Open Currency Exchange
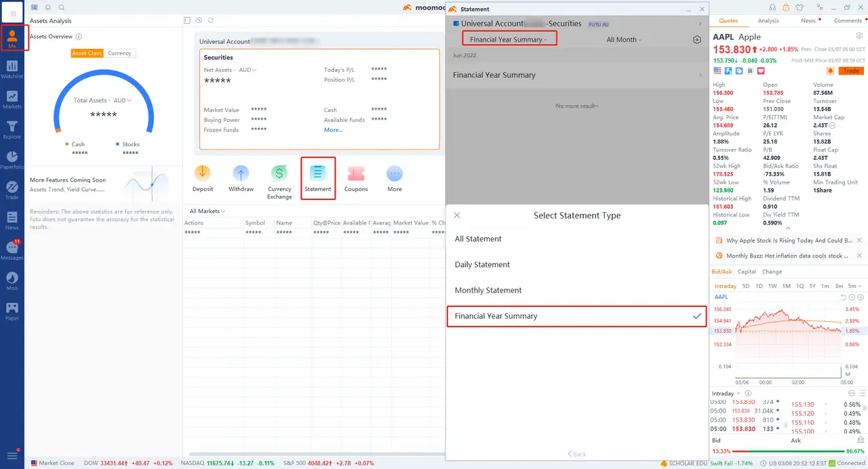The width and height of the screenshot is (868, 469). point(279,182)
